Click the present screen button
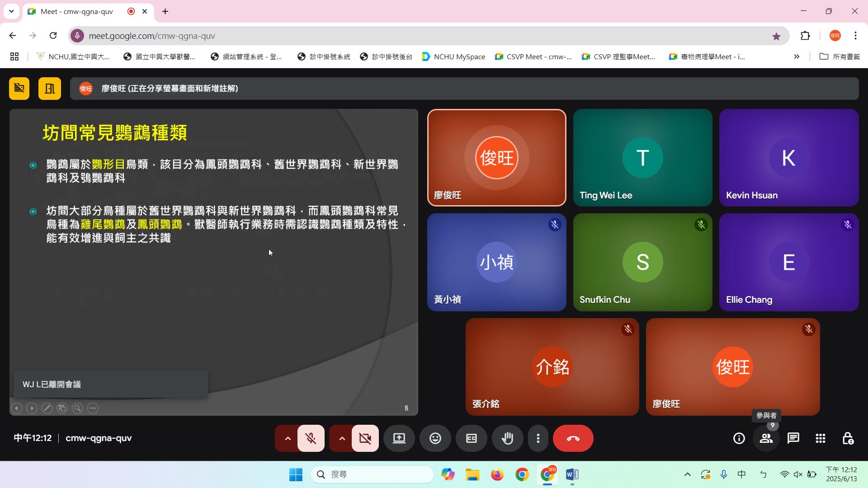Viewport: 868px width, 488px height. (399, 438)
